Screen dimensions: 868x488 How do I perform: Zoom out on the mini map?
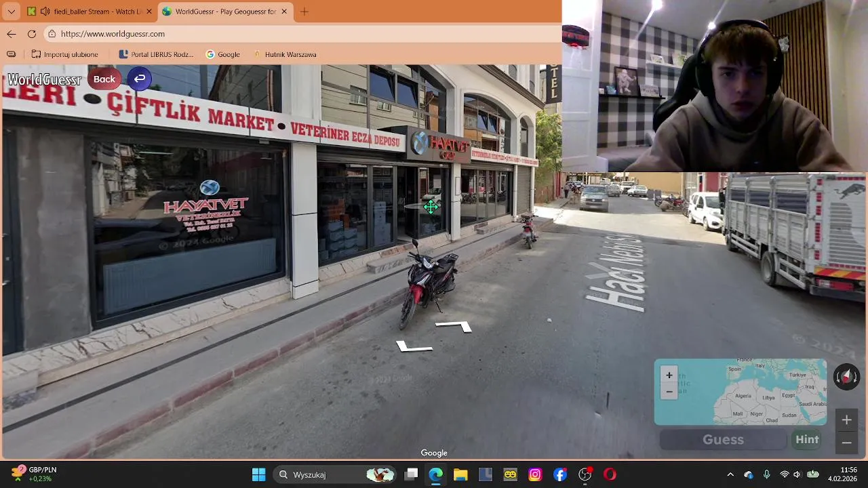[x=669, y=391]
